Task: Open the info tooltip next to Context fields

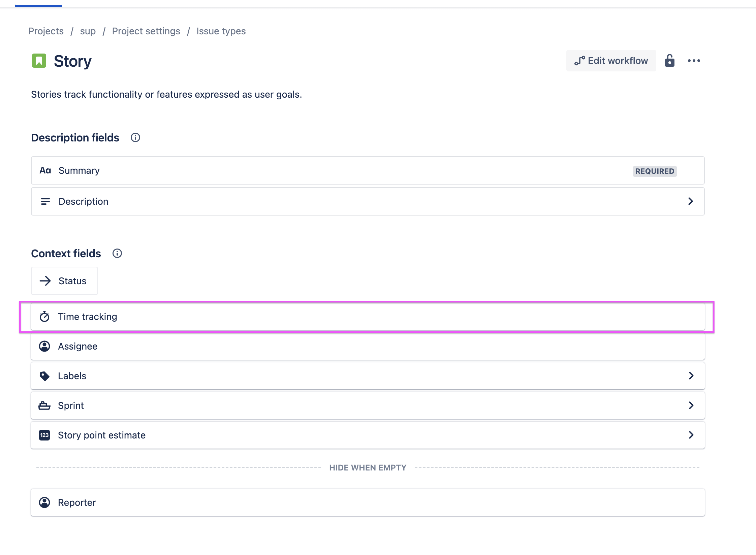Action: click(117, 253)
